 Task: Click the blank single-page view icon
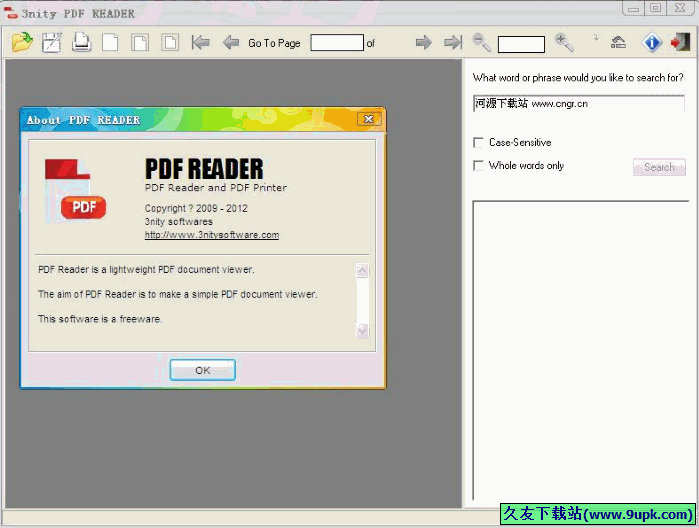point(110,43)
